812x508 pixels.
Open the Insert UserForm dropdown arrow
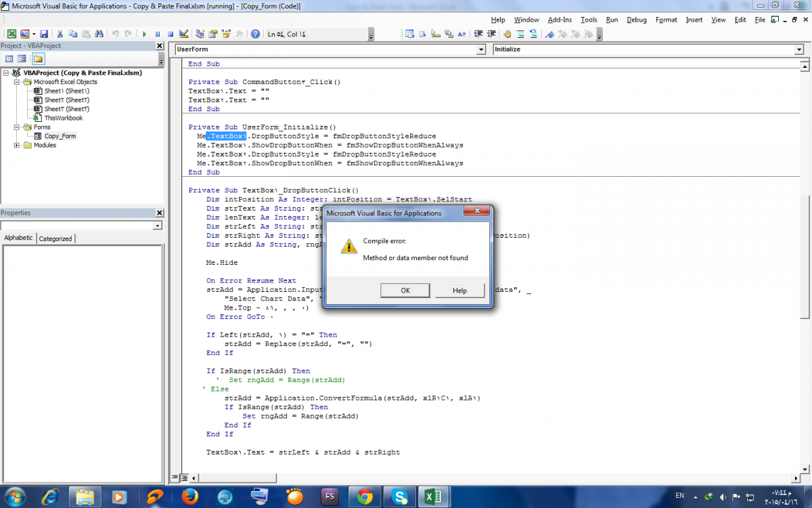coord(34,33)
